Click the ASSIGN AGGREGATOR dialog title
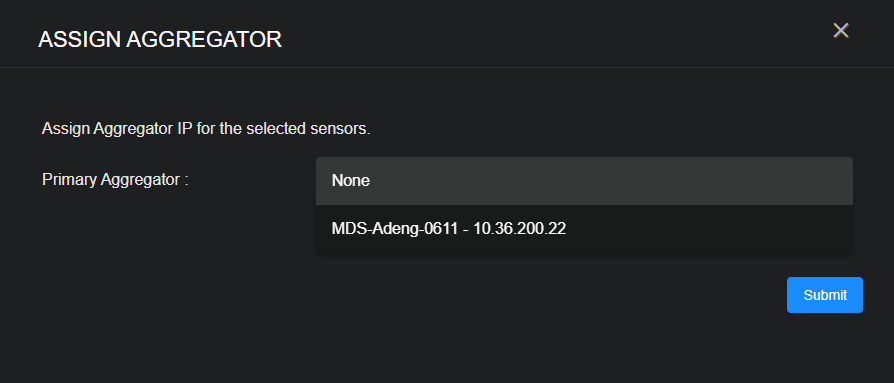Image resolution: width=894 pixels, height=383 pixels. coord(160,40)
